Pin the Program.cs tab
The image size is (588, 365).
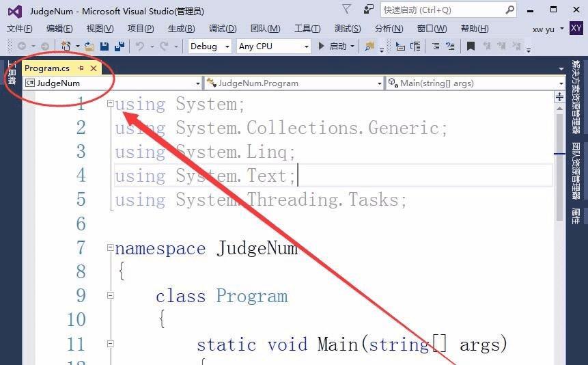pyautogui.click(x=81, y=68)
